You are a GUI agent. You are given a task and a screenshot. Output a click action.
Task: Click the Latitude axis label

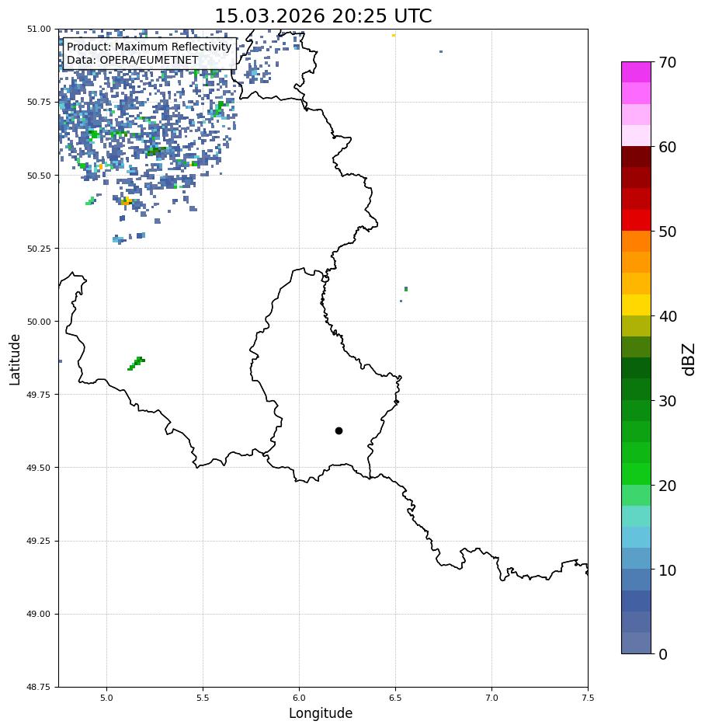[x=15, y=360]
